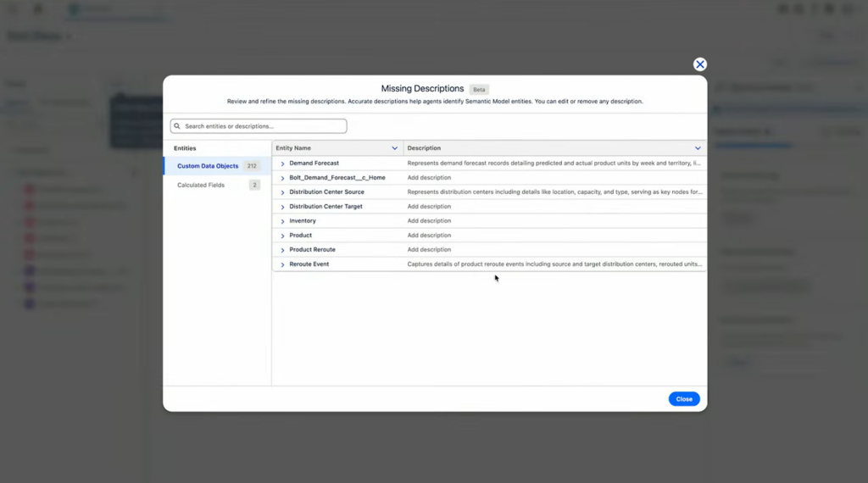Expand the Demand Forecast row
Screen dimensions: 868x483
click(x=282, y=164)
